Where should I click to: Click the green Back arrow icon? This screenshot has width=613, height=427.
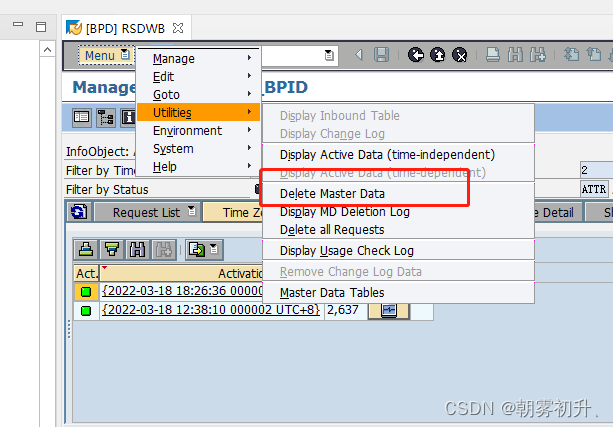416,55
